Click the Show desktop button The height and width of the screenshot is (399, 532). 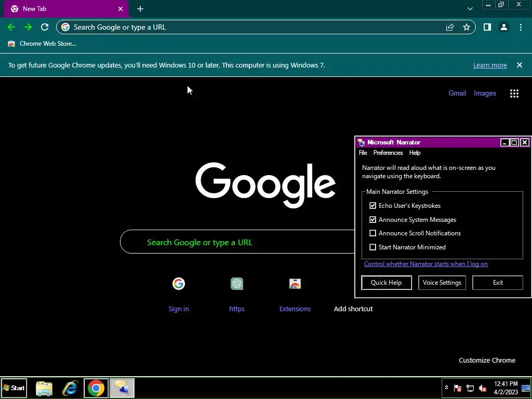pos(526,388)
